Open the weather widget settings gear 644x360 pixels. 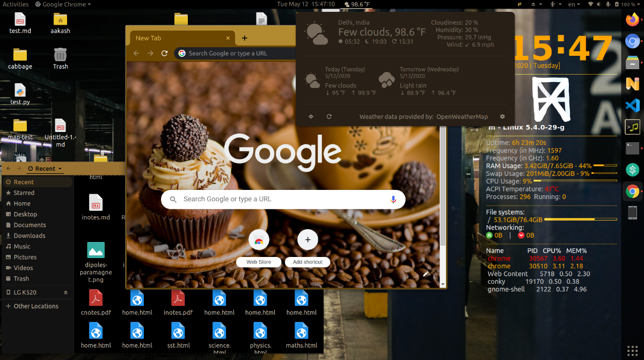(501, 116)
